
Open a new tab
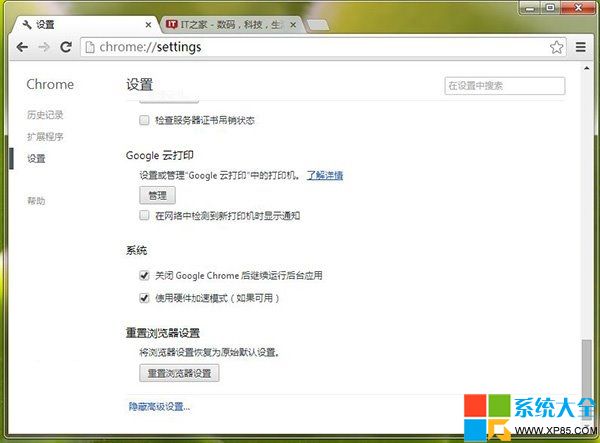click(318, 25)
